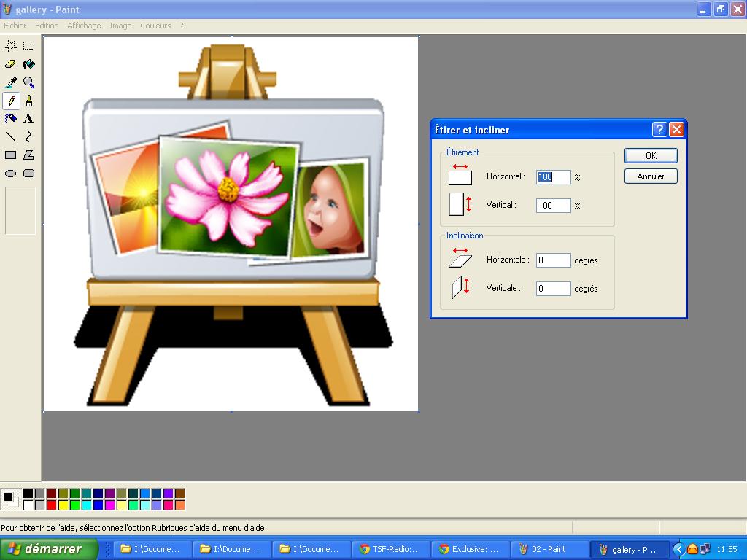Viewport: 747px width, 560px height.
Task: Pick the Eraser tool
Action: (11, 64)
